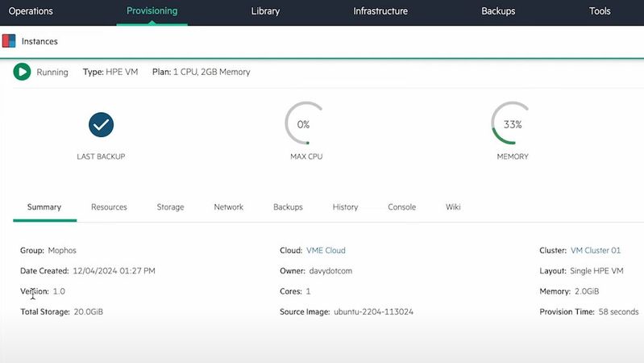644x363 pixels.
Task: Click the memory value '2.0GiB'
Action: 587,291
